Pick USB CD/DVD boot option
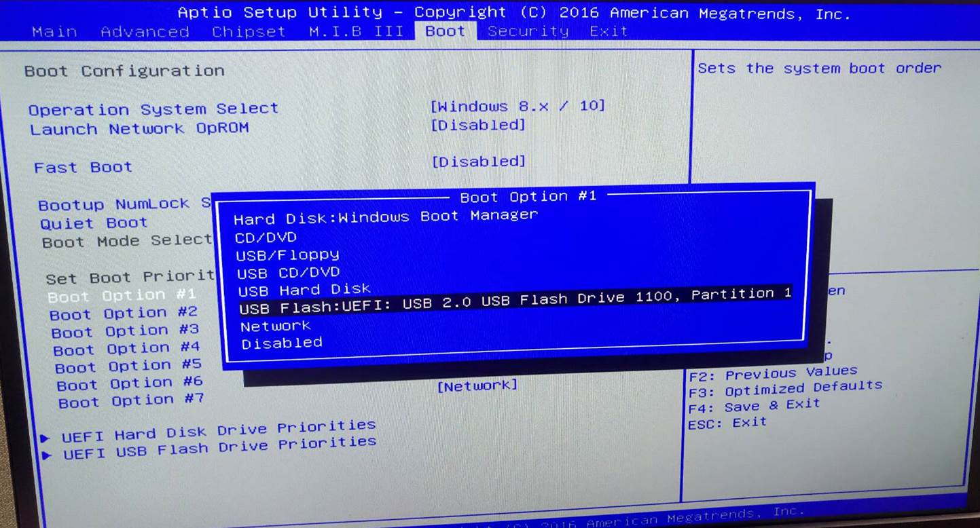This screenshot has height=528, width=980. pyautogui.click(x=287, y=272)
